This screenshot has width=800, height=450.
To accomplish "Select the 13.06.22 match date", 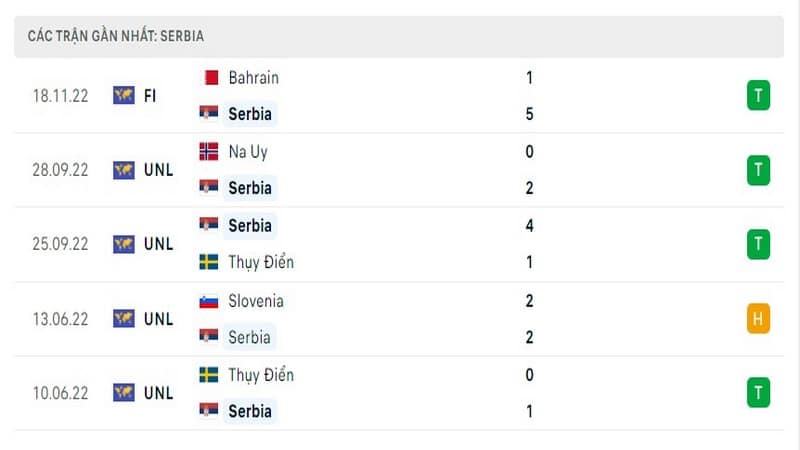I will click(x=60, y=319).
